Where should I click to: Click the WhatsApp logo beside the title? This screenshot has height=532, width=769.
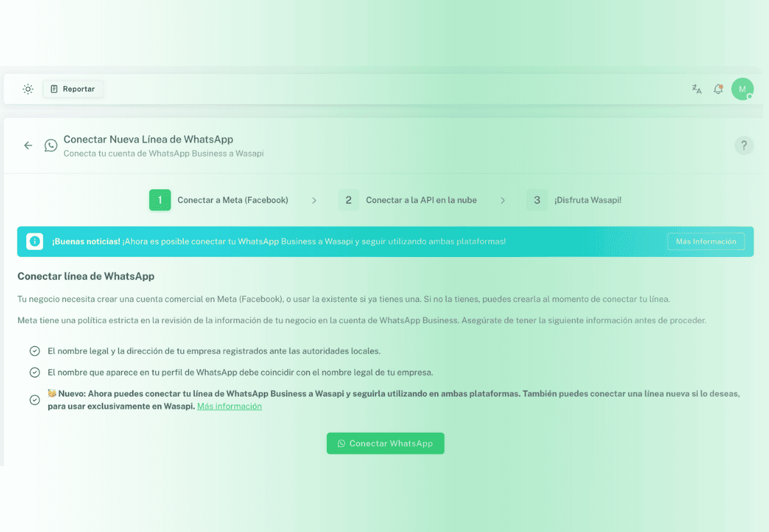(51, 145)
